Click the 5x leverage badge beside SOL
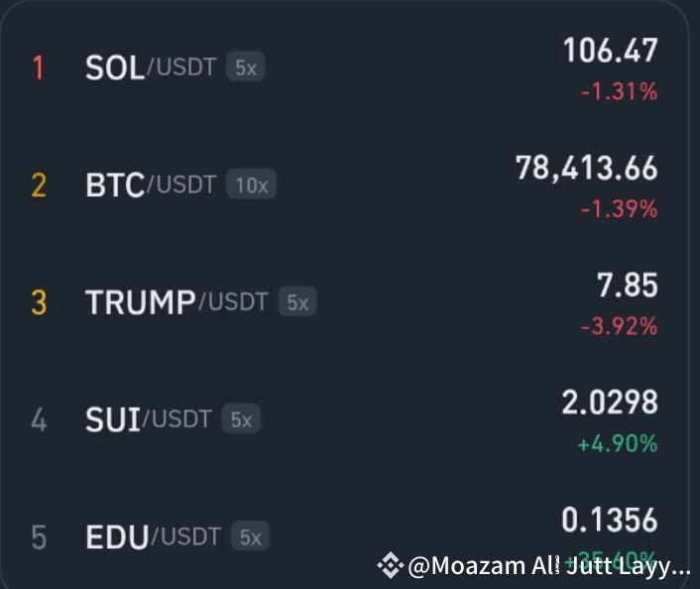The width and height of the screenshot is (700, 589). tap(246, 67)
